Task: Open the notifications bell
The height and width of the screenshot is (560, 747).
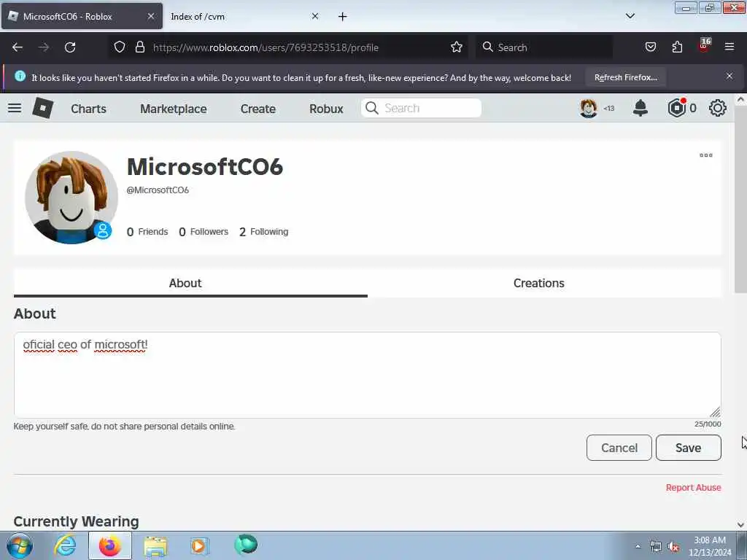Action: click(640, 108)
